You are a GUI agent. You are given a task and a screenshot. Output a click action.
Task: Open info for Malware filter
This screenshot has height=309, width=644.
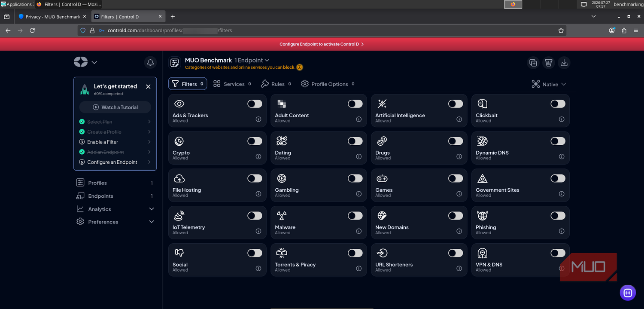tap(359, 231)
